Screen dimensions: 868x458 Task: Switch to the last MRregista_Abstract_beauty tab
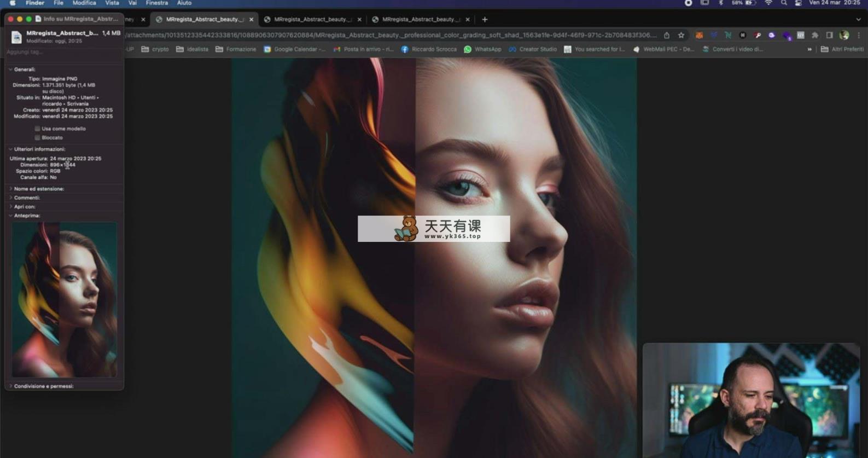[421, 19]
